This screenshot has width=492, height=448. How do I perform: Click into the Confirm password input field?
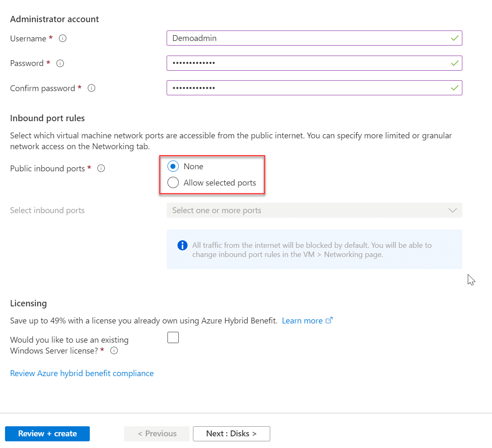[314, 88]
